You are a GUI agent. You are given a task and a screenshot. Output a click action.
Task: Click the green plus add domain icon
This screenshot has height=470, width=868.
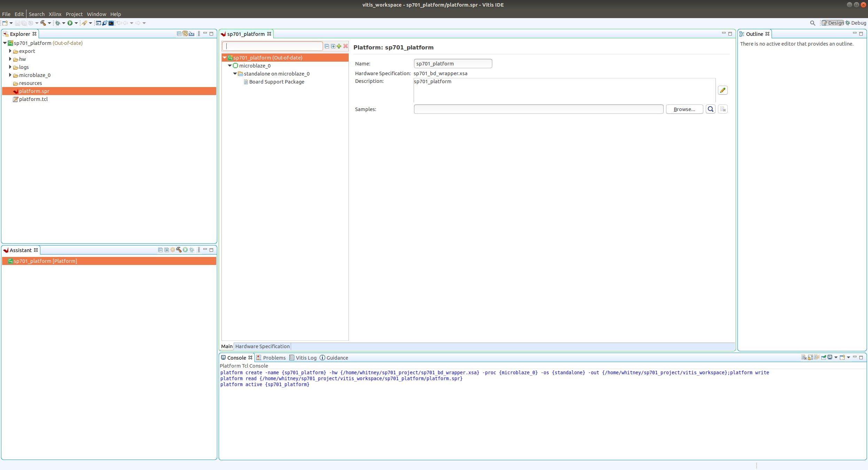click(339, 46)
